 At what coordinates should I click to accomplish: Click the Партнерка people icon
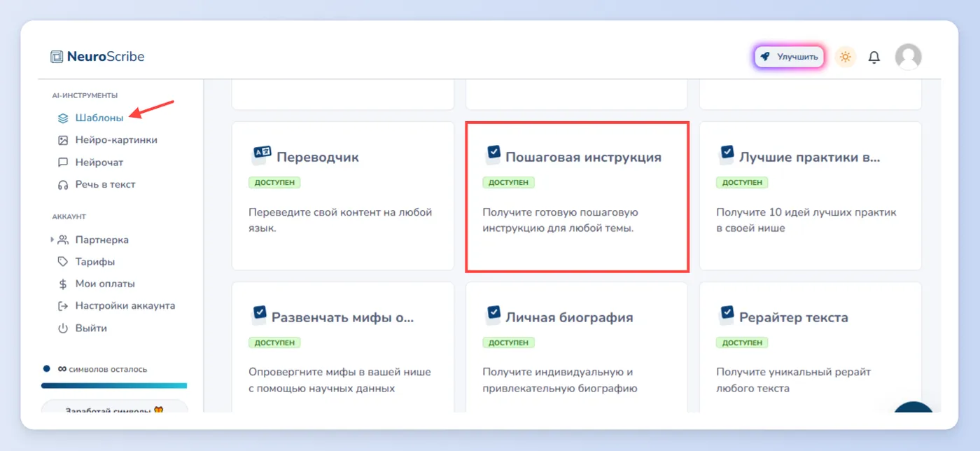pos(63,240)
